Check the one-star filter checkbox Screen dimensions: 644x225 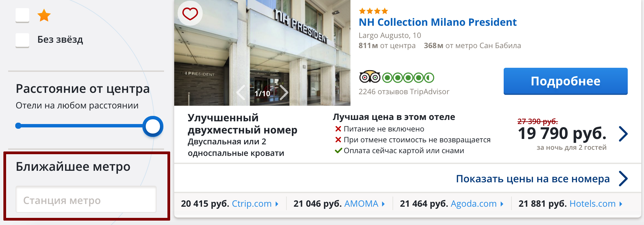[x=22, y=15]
